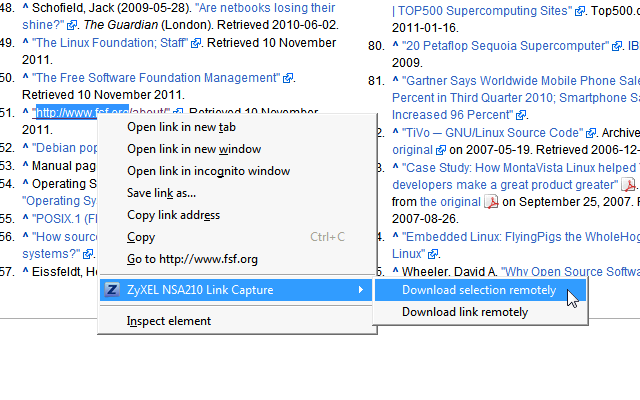Viewport: 640px width, 400px height.
Task: Open 'Embedded Linux: FlyingPigs the WholeHog' link
Action: pyautogui.click(x=521, y=237)
